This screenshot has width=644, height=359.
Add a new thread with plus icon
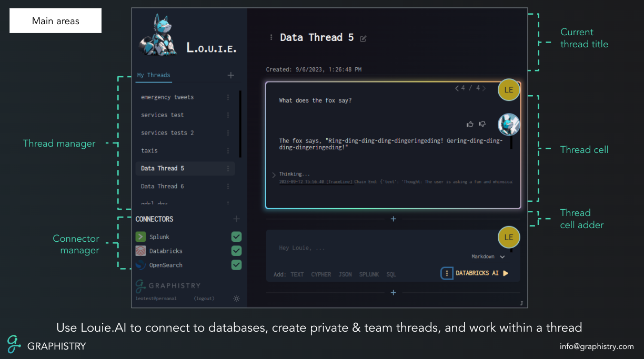coord(230,75)
